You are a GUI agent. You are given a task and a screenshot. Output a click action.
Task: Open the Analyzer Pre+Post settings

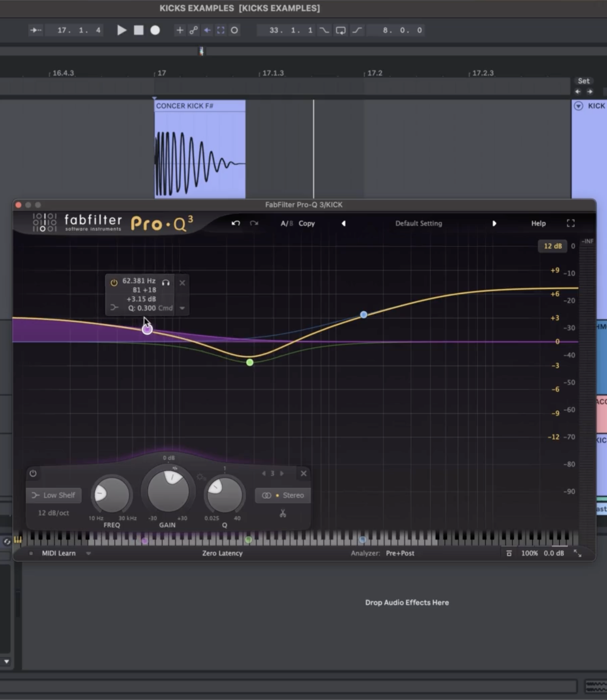point(400,553)
